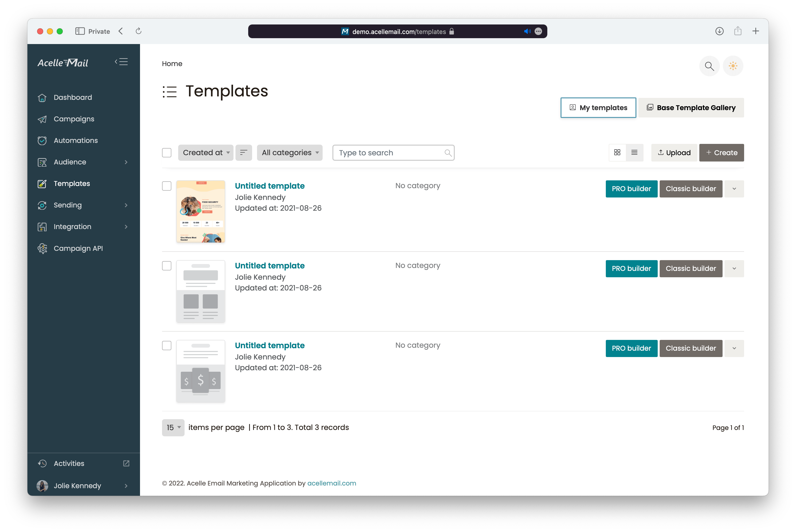The height and width of the screenshot is (532, 796).
Task: Switch to list view
Action: (634, 153)
